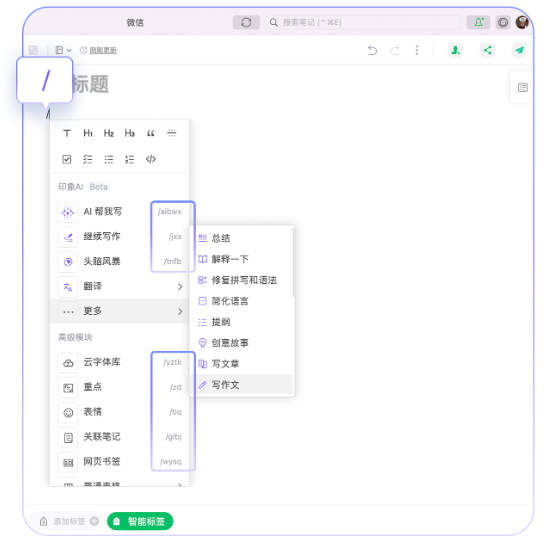Image resolution: width=551 pixels, height=543 pixels.
Task: Click the 搜索笔记 search field
Action: pyautogui.click(x=363, y=22)
